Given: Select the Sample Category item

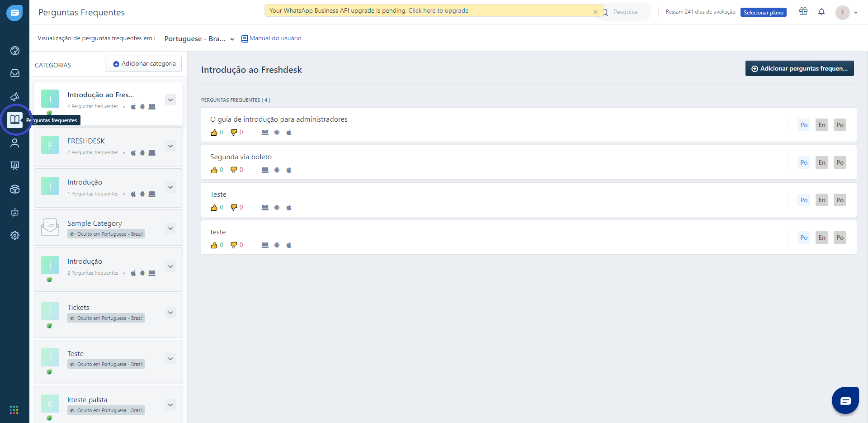Looking at the screenshot, I should click(108, 228).
